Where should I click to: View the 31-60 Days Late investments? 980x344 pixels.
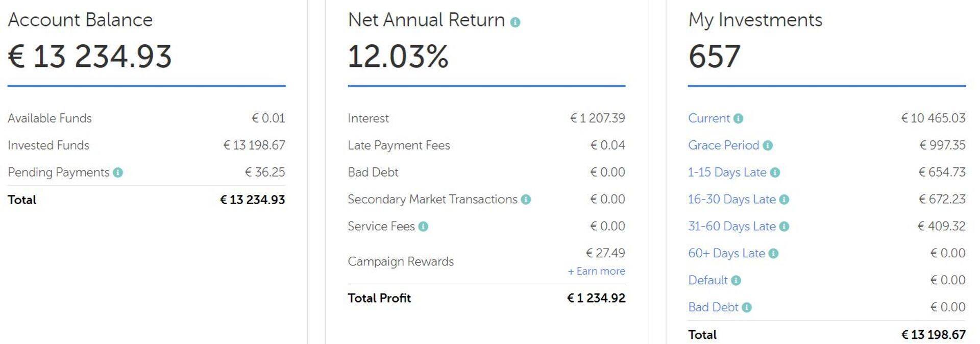[731, 227]
